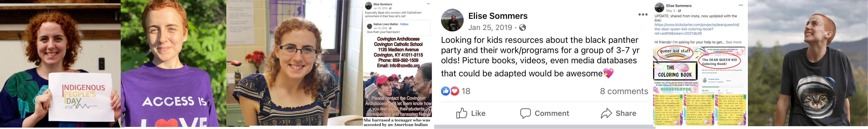
Task: Click the More button in Kickstarter preview
Action: pyautogui.click(x=729, y=81)
